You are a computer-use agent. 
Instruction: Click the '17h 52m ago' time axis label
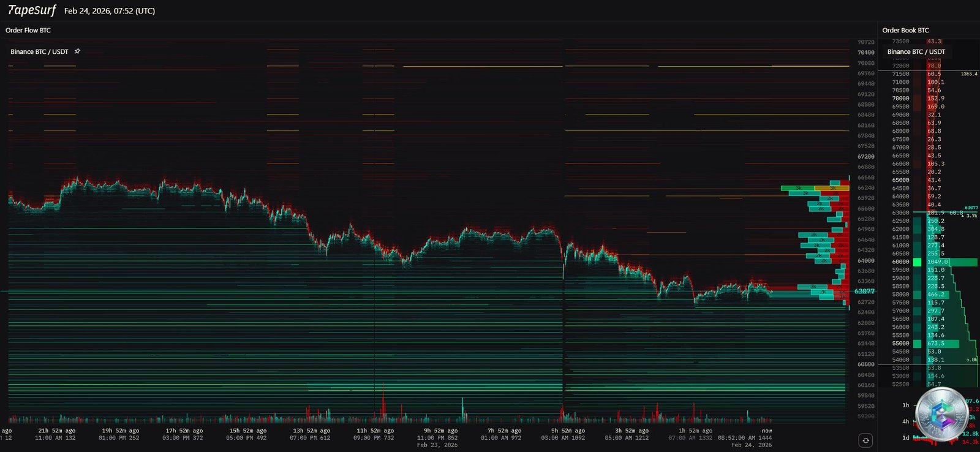click(x=184, y=431)
